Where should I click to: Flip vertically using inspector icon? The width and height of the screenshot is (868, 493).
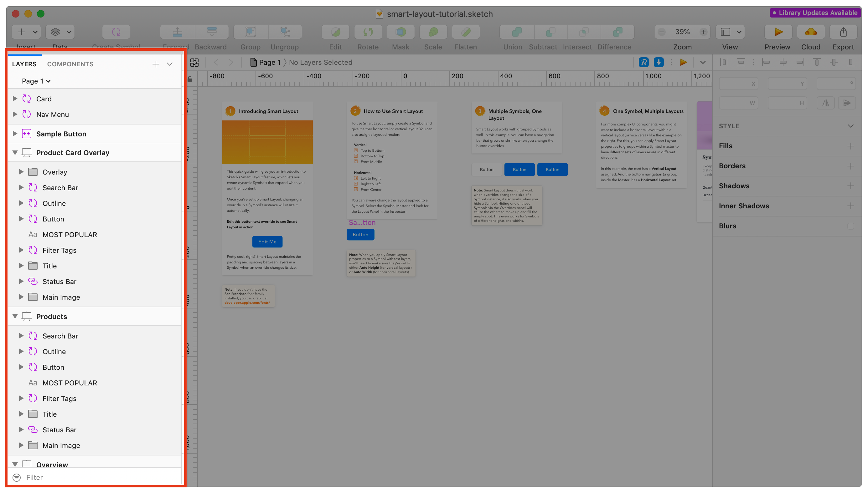click(x=847, y=103)
